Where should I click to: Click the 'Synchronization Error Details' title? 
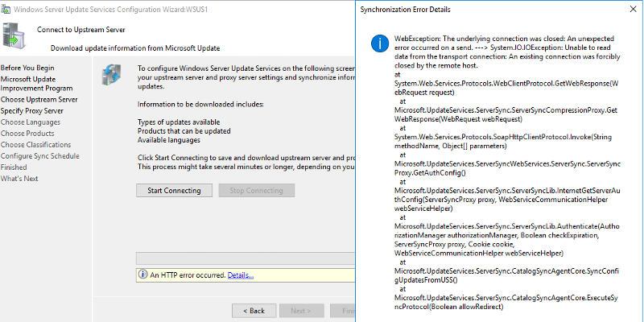(x=405, y=10)
